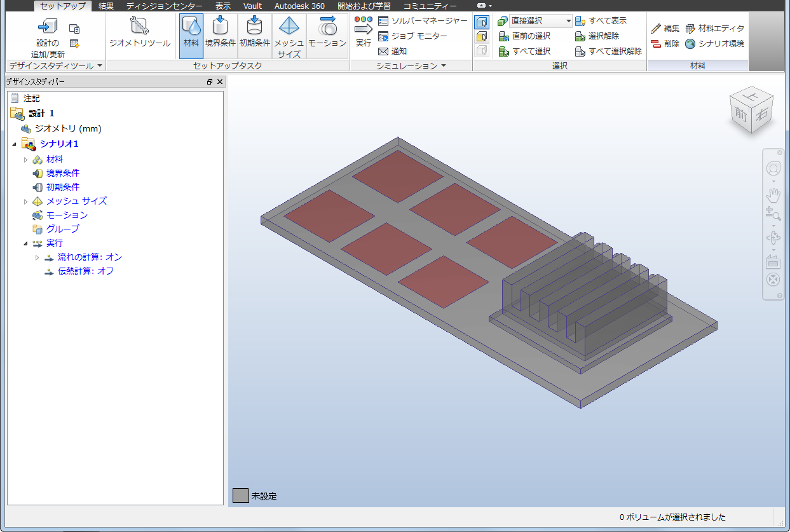Screen dimensions: 790x532
Task: Toggle volume selection mode icon
Action: tap(482, 22)
